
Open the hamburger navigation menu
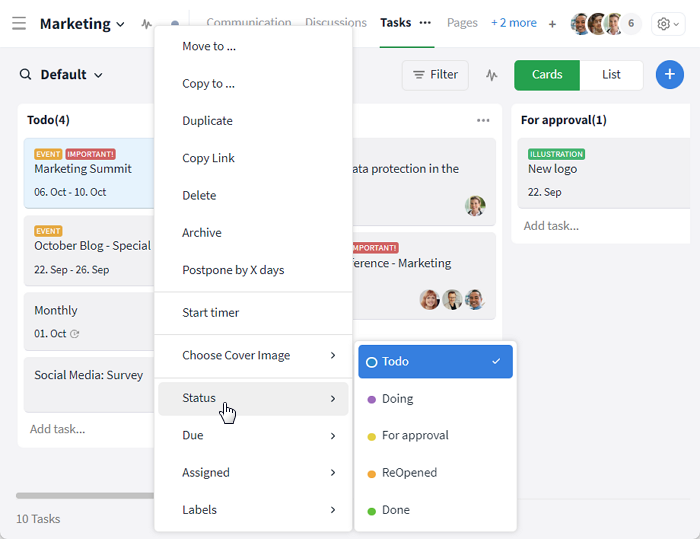[19, 23]
